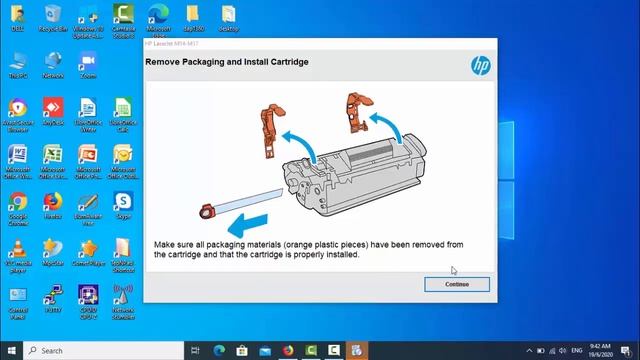Select the Microsoft Office PowerPoint shortcut
The image size is (640, 360).
tap(88, 162)
